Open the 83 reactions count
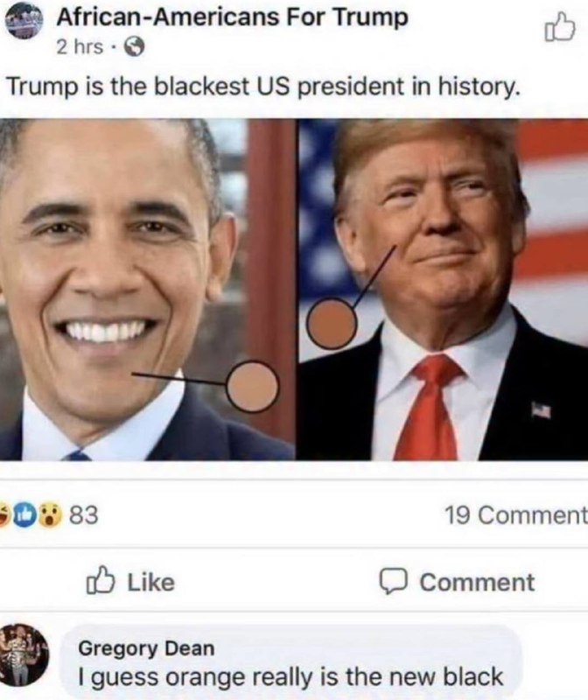Screen dimensions: 588x700 [x=84, y=515]
